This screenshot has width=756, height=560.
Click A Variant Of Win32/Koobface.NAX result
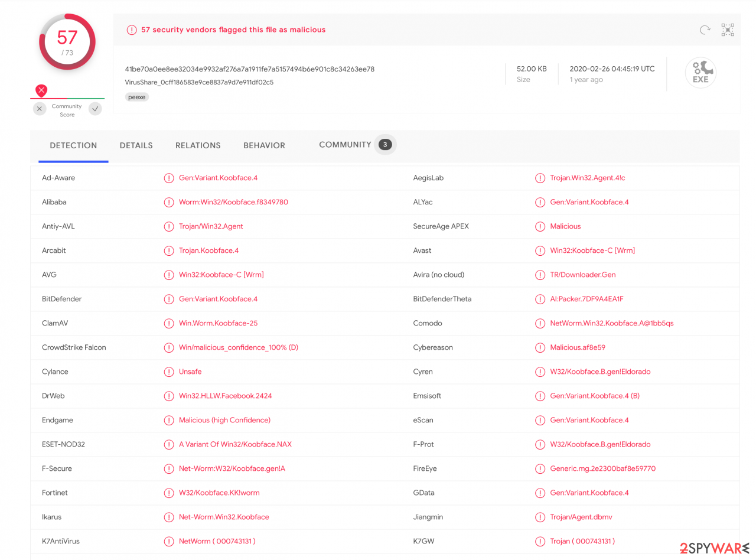click(x=235, y=444)
